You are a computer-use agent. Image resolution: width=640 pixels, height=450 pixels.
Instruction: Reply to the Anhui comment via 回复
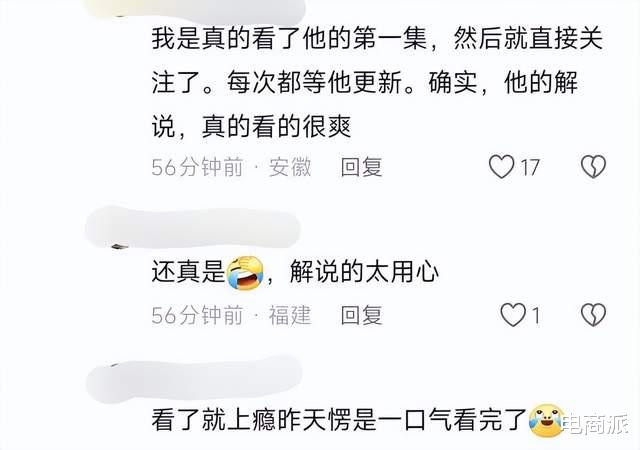tap(362, 167)
